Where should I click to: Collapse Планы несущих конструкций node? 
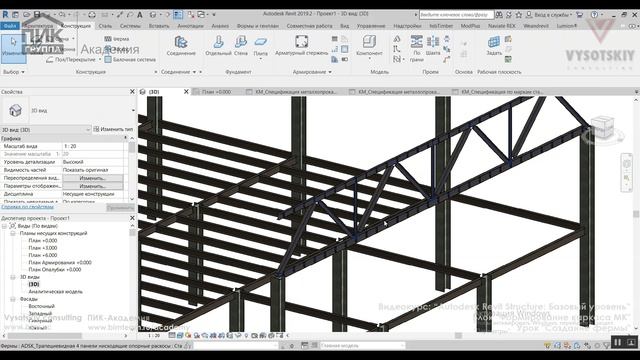(13, 233)
